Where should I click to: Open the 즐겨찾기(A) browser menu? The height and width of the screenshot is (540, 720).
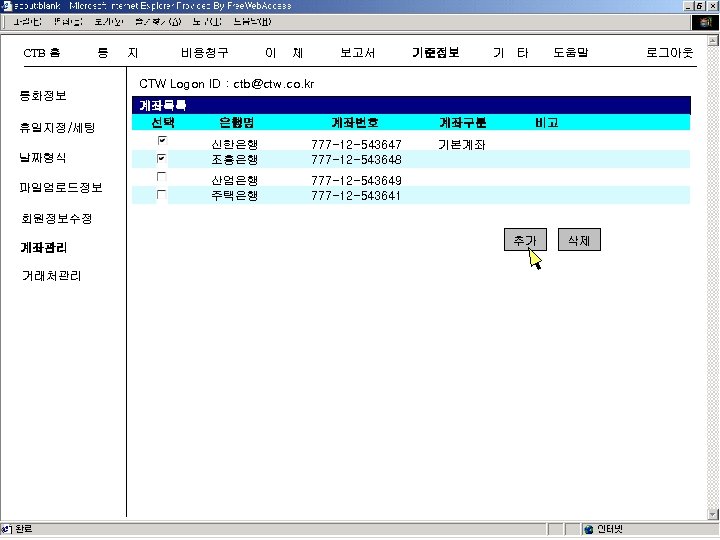pyautogui.click(x=158, y=22)
